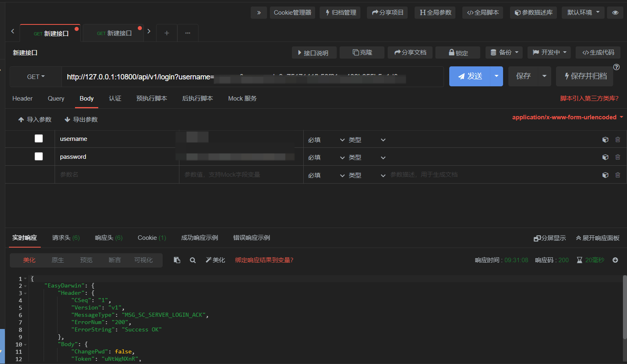The height and width of the screenshot is (364, 627).
Task: Go to next tabs with right chevron
Action: (x=149, y=31)
